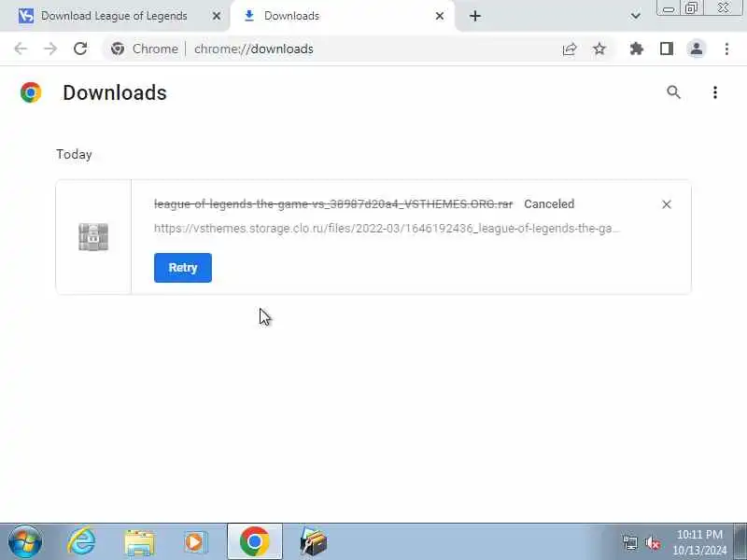Expand the tab search chevron
747x560 pixels.
pos(635,16)
